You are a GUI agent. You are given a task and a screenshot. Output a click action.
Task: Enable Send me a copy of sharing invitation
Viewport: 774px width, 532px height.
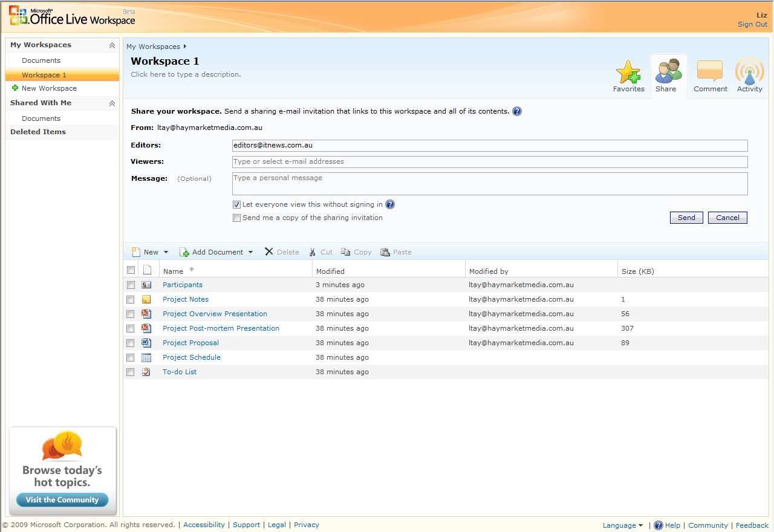click(x=236, y=218)
